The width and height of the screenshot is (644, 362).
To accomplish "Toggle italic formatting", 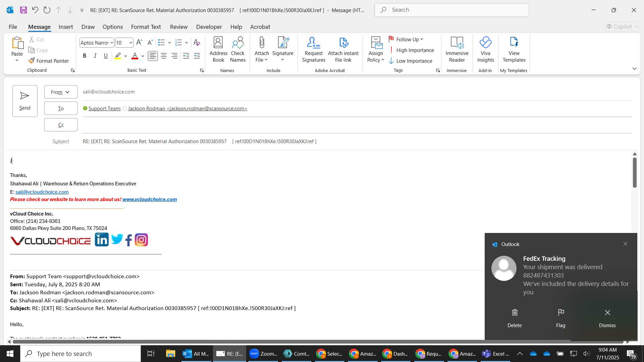I will 95,56.
